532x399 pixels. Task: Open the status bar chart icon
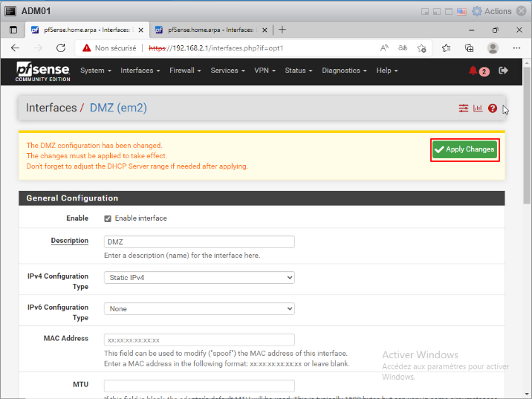478,108
